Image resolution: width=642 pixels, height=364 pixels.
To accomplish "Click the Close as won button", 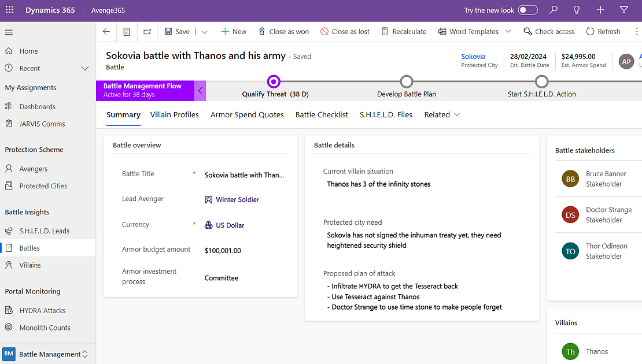I will point(283,32).
